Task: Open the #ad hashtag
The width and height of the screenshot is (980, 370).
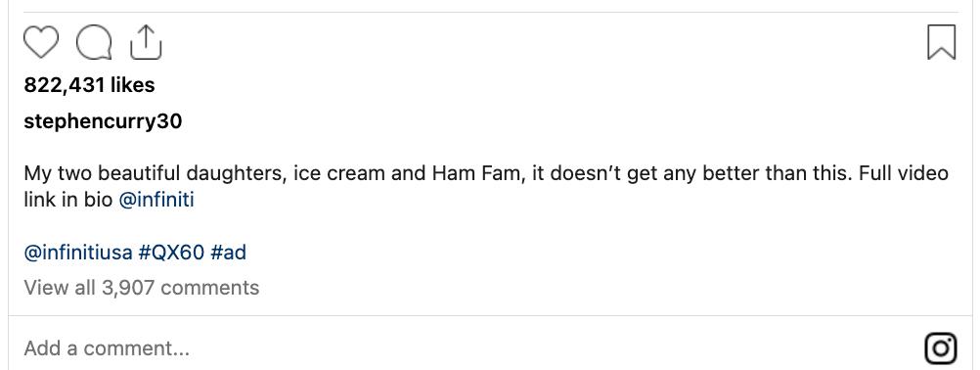Action: coord(228,253)
